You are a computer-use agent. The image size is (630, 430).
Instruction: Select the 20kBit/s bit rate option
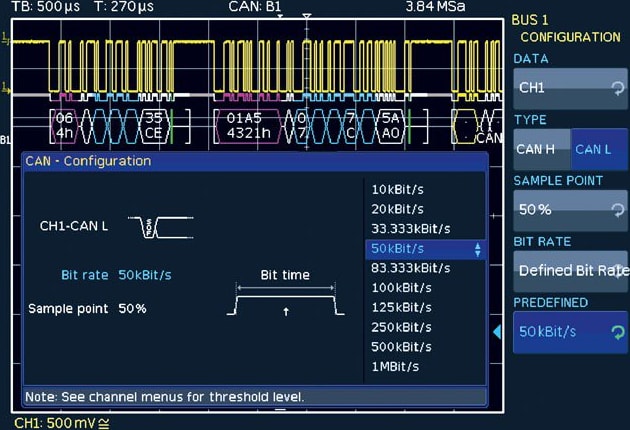397,209
